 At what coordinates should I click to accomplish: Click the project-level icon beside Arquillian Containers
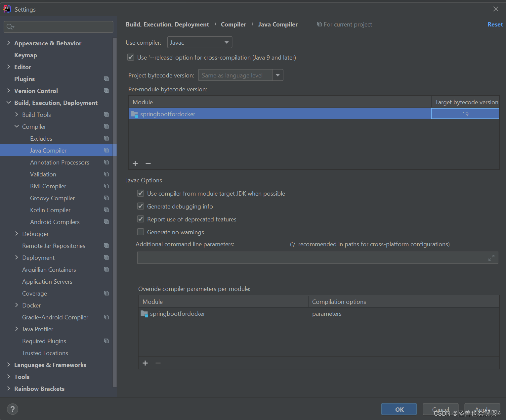tap(106, 269)
